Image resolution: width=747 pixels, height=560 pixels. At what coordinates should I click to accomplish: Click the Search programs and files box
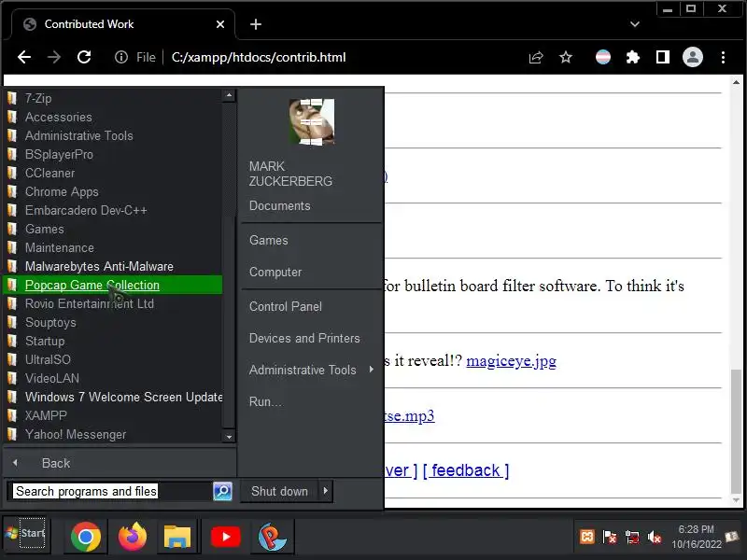(x=109, y=491)
